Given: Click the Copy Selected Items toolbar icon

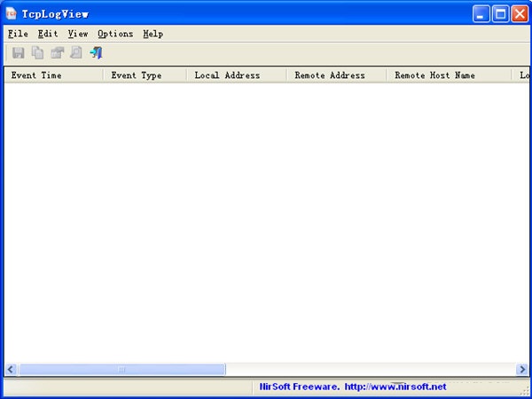Looking at the screenshot, I should tap(37, 53).
